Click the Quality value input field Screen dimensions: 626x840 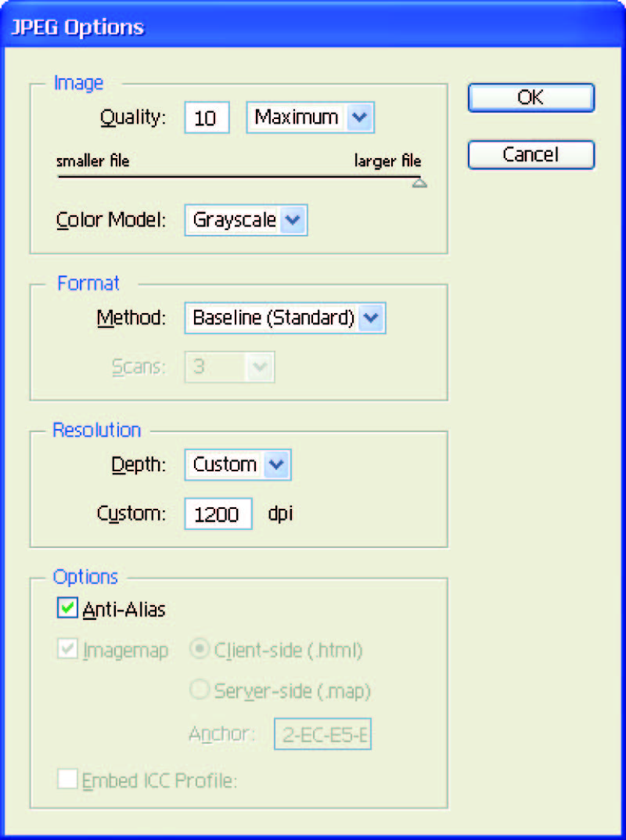tap(207, 118)
